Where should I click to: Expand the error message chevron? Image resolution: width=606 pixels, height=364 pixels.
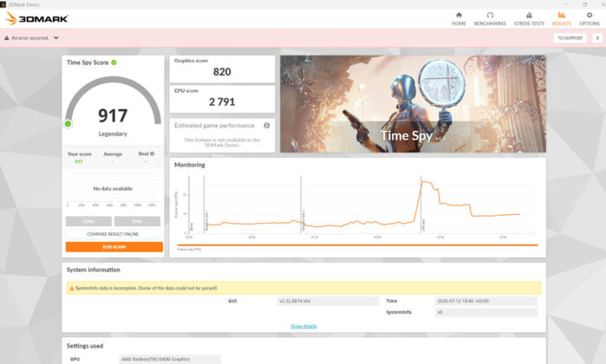[56, 38]
